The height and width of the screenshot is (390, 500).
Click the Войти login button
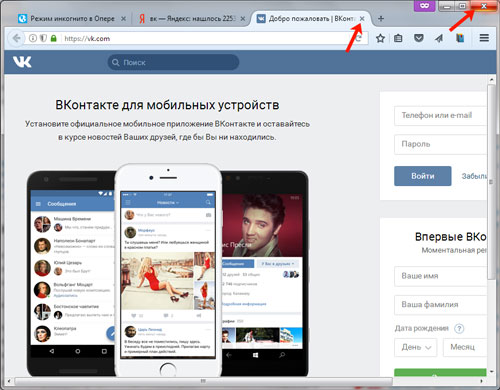pos(423,176)
